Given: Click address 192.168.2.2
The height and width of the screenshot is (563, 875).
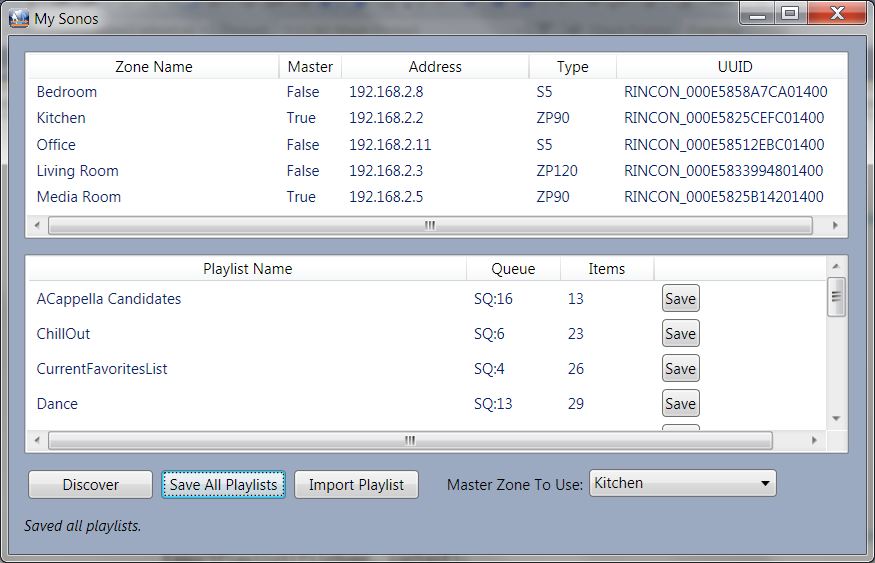Looking at the screenshot, I should coord(386,118).
